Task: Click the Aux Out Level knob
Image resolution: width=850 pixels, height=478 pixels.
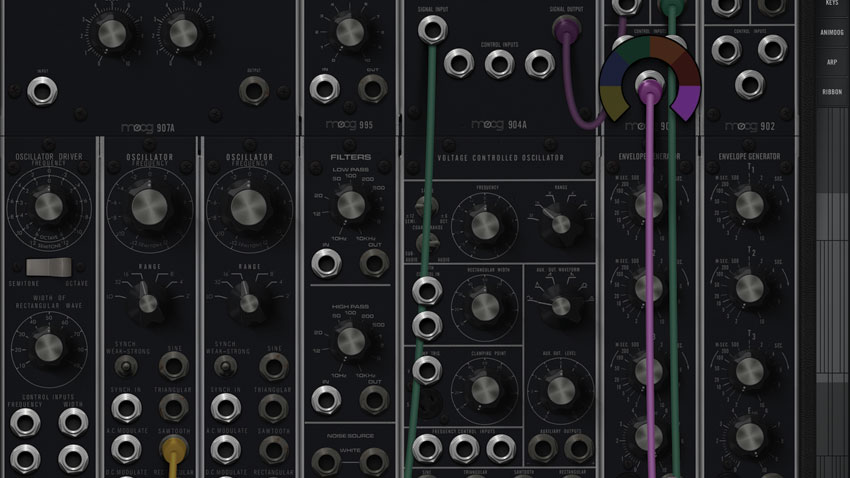Action: pos(561,390)
